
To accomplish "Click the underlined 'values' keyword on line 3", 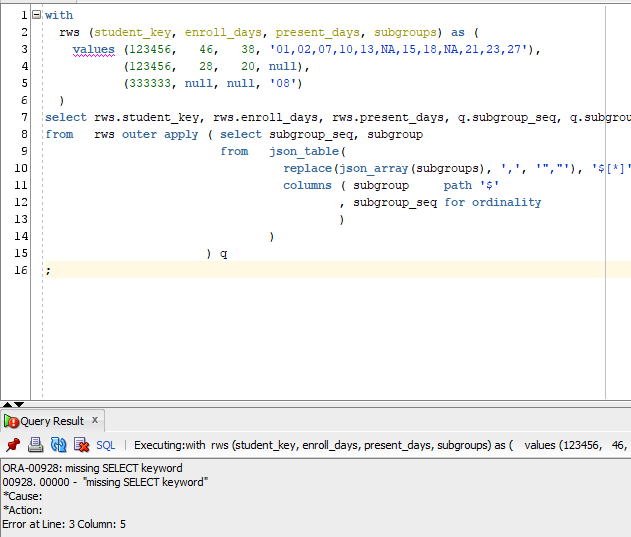I will click(93, 49).
